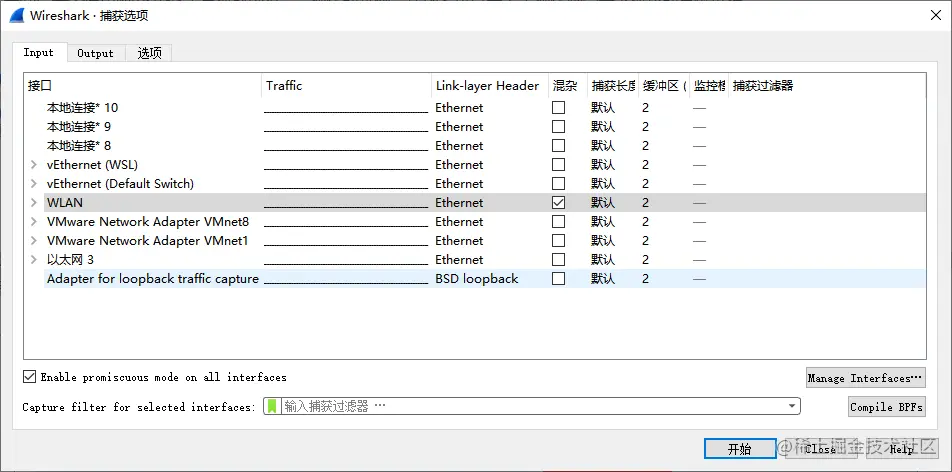Select VMware Network Adapter VMnet8 name
952x472 pixels.
(148, 222)
